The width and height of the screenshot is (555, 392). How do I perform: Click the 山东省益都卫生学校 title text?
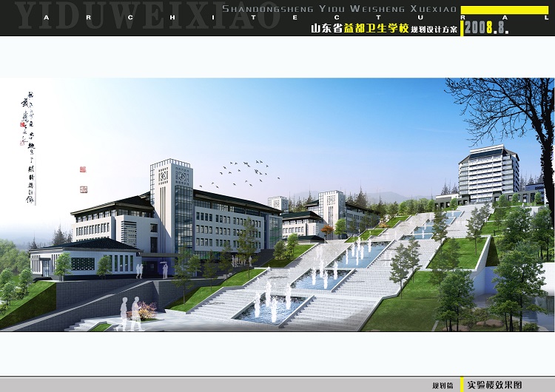[x=360, y=29]
